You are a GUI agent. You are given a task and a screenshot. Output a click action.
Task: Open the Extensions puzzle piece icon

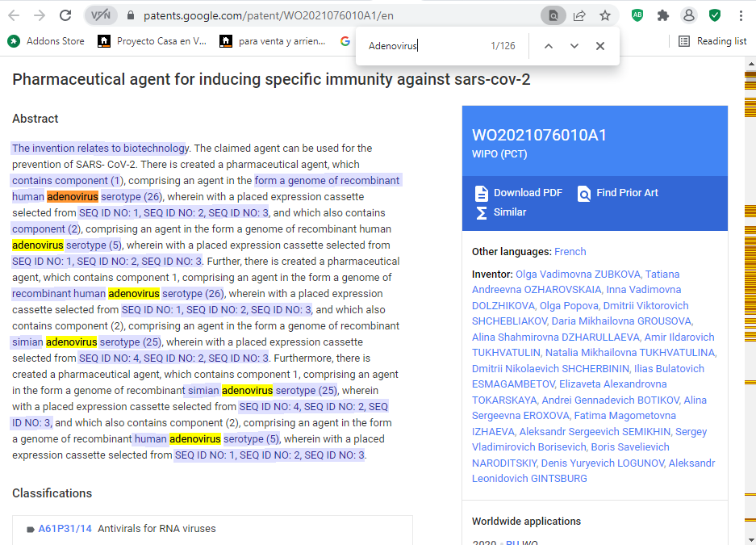point(663,15)
